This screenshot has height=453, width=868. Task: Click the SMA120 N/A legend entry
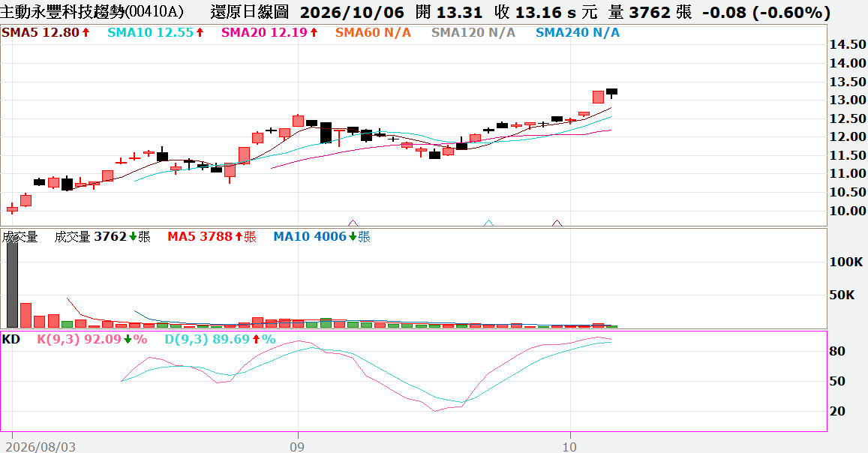click(473, 33)
